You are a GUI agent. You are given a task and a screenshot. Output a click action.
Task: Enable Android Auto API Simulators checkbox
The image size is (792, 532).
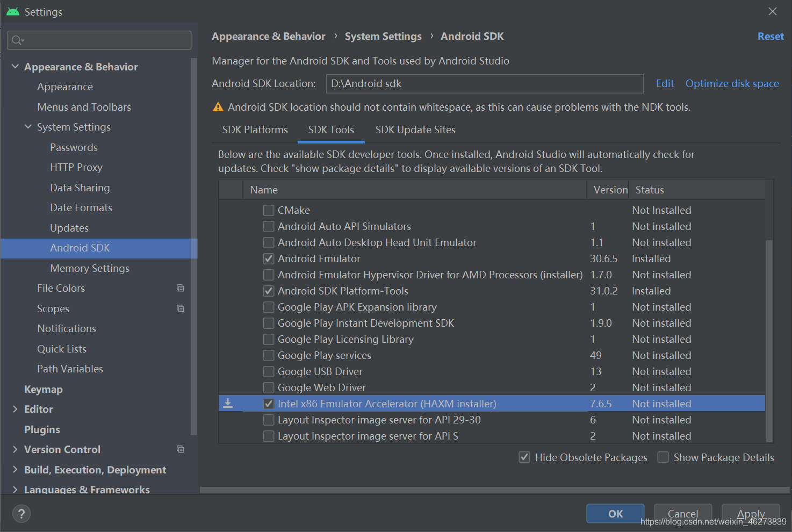point(269,226)
